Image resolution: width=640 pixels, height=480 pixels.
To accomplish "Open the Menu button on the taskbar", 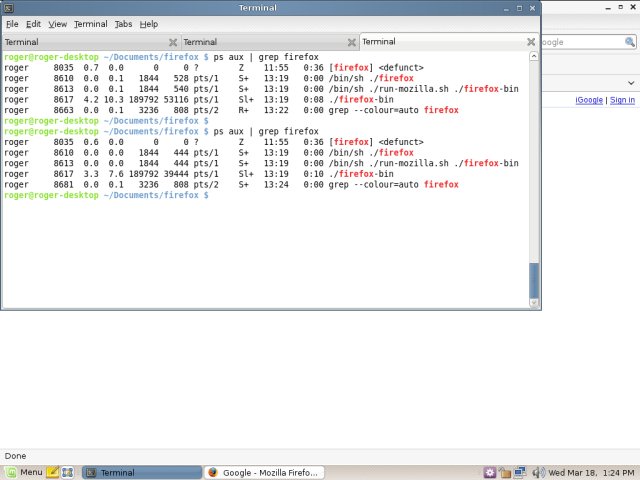I will click(x=23, y=472).
